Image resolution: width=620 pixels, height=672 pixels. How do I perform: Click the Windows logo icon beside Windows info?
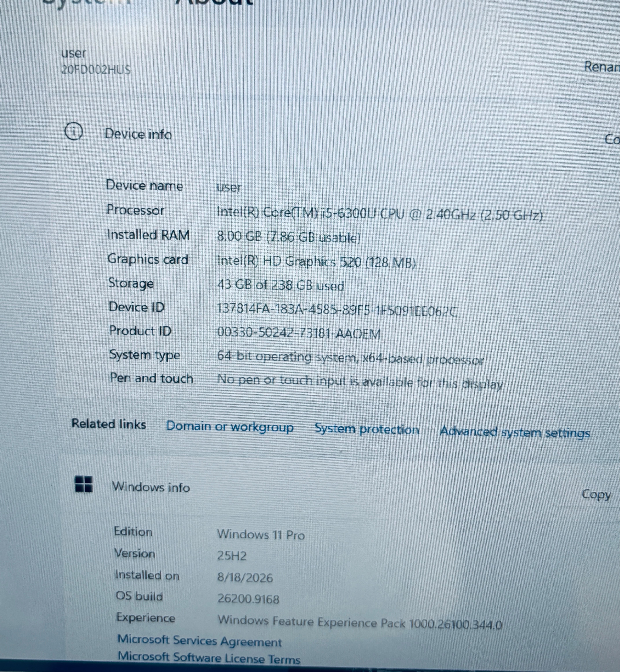pos(84,484)
